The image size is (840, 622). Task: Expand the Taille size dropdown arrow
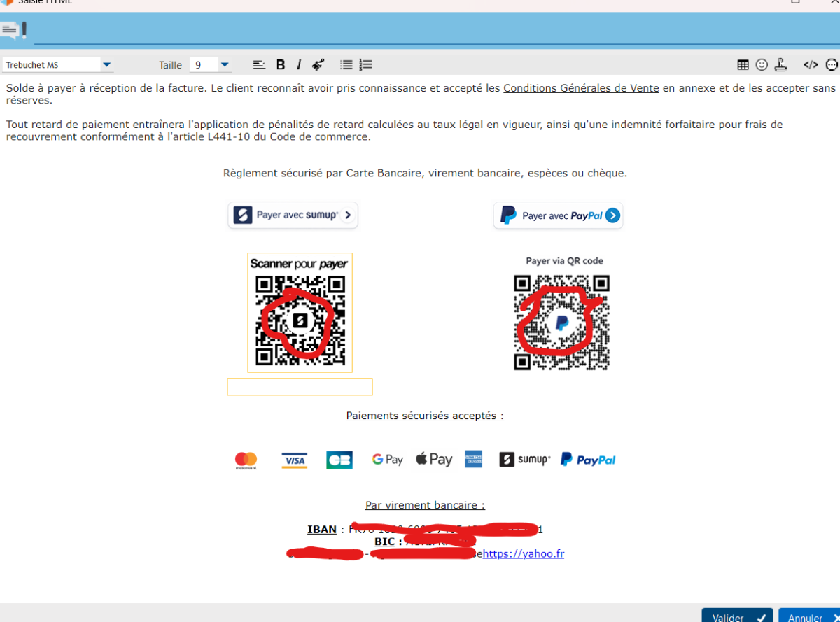pyautogui.click(x=225, y=65)
